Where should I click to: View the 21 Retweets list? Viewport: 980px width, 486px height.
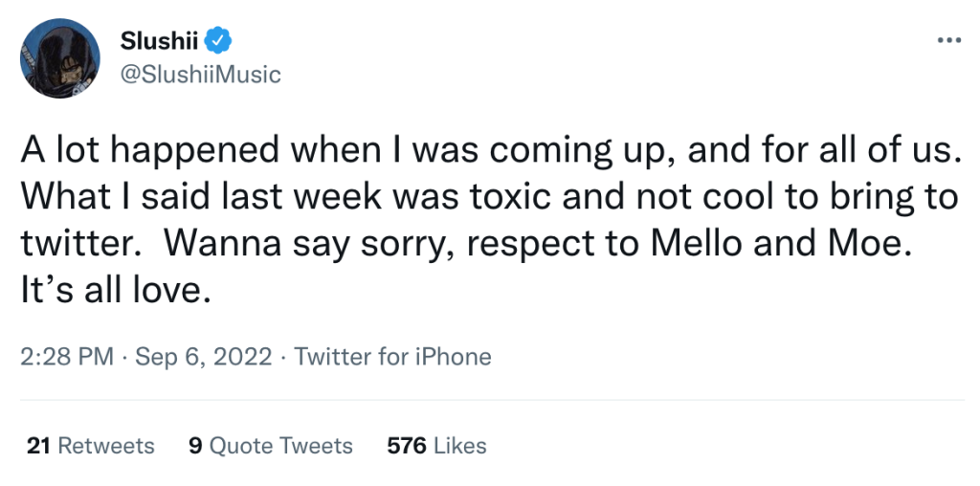click(91, 446)
